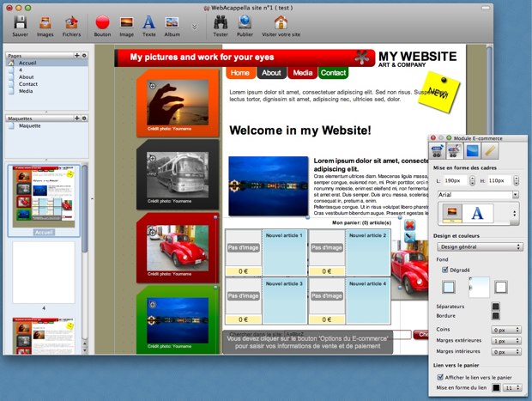The height and width of the screenshot is (401, 532).
Task: Click the Tester binoculars icon
Action: tap(221, 22)
